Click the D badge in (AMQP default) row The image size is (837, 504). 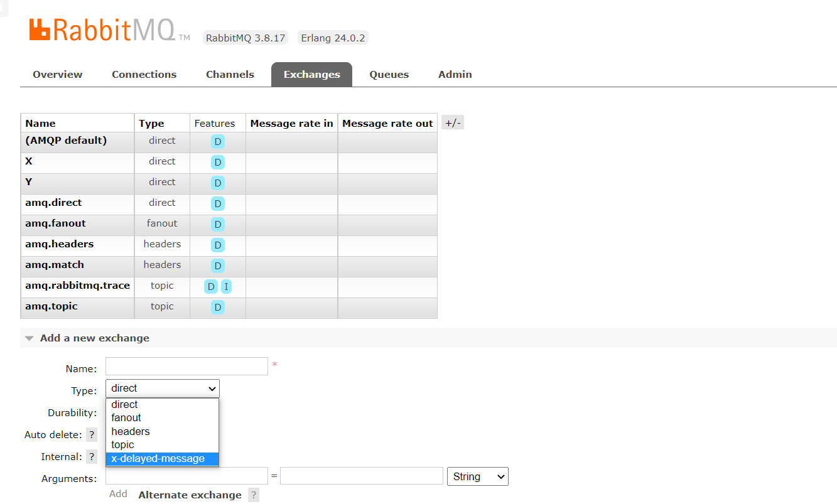pos(218,142)
